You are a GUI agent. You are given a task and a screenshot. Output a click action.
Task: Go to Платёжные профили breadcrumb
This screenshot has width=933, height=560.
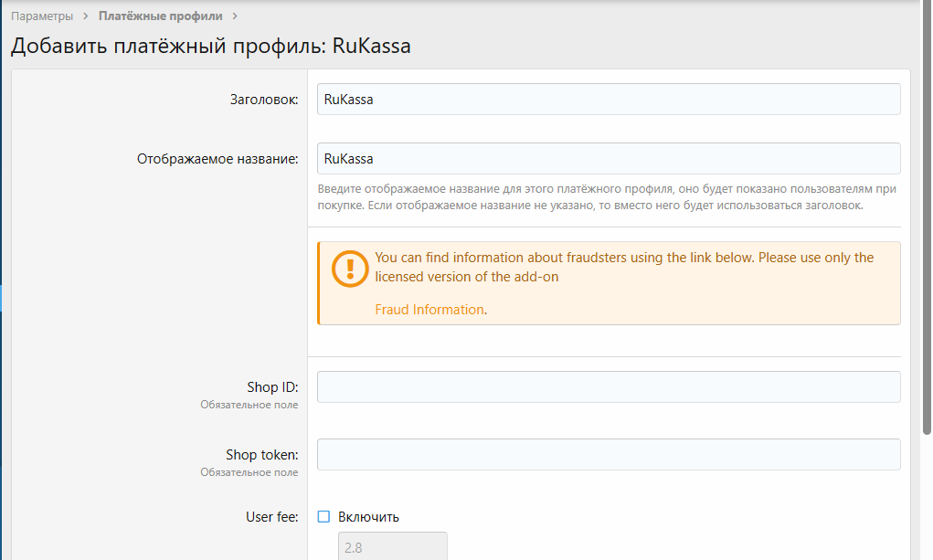(x=160, y=16)
